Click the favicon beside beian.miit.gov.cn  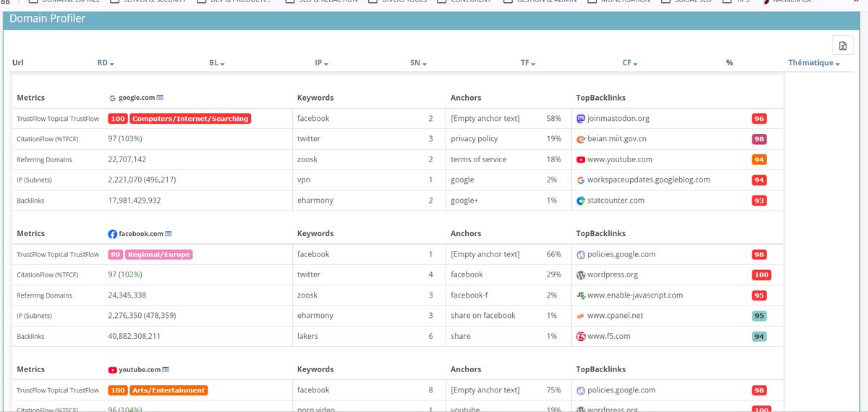click(581, 139)
